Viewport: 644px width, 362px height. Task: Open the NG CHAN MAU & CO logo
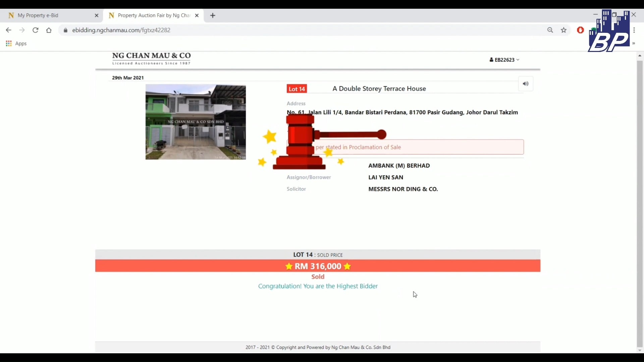[x=151, y=58]
